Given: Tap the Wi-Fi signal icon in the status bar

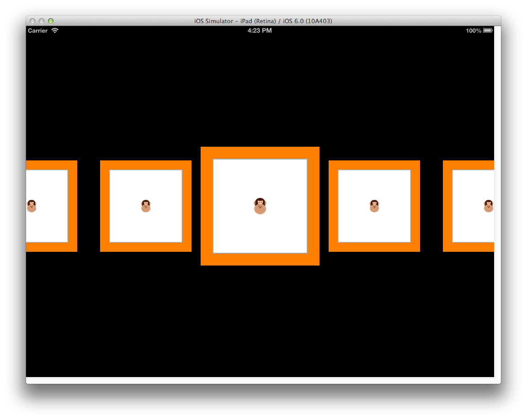Looking at the screenshot, I should pyautogui.click(x=55, y=31).
